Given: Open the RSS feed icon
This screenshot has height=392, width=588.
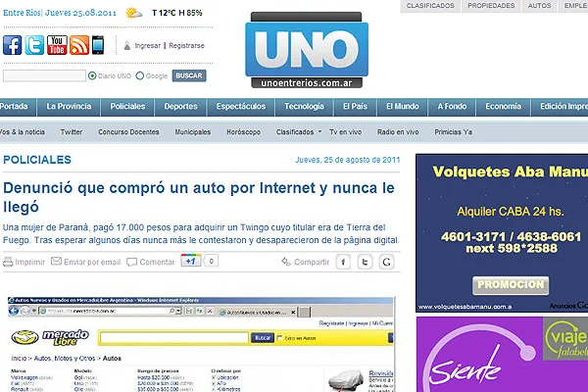Looking at the screenshot, I should point(79,45).
